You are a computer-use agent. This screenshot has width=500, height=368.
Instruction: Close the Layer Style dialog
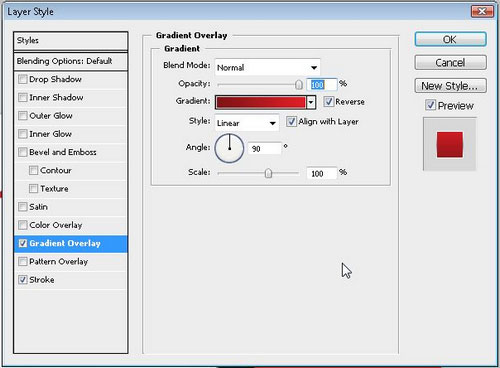click(x=482, y=12)
